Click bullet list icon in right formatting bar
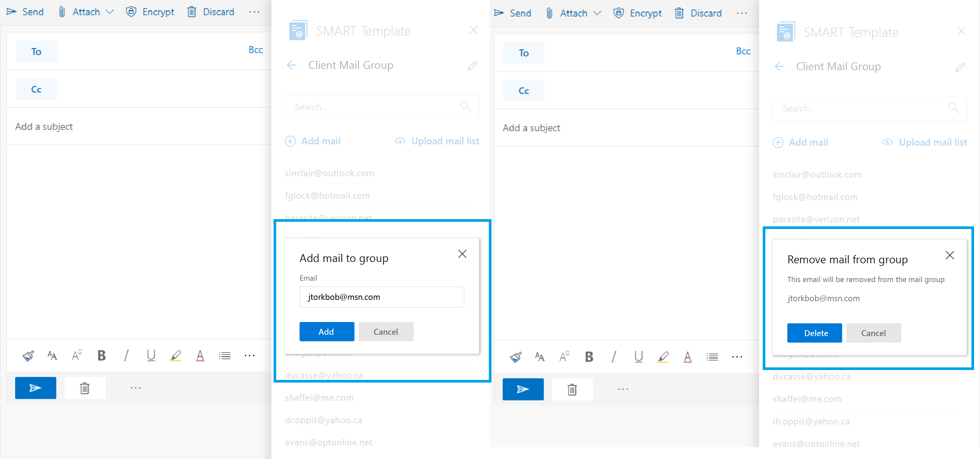The height and width of the screenshot is (459, 980). click(x=712, y=357)
